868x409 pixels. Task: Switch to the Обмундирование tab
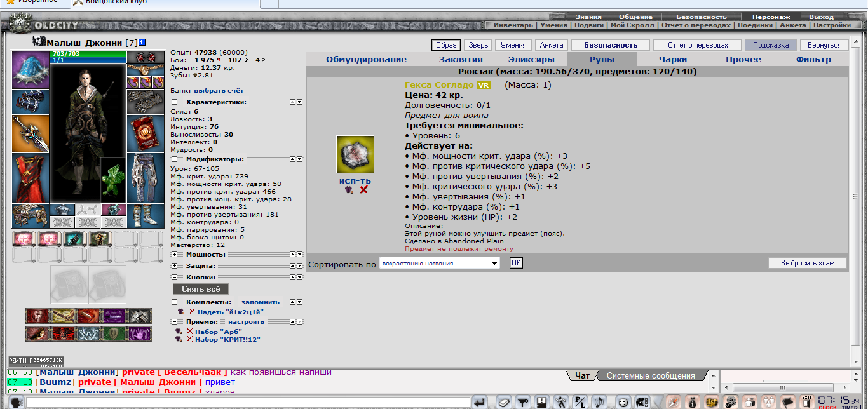pyautogui.click(x=366, y=59)
